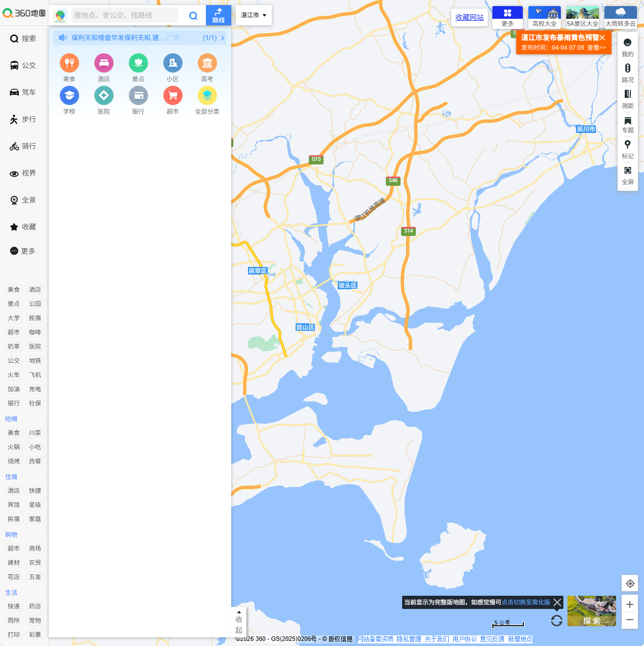The image size is (644, 646).
Task: Select the 测距 distance-measuring tool
Action: [628, 98]
